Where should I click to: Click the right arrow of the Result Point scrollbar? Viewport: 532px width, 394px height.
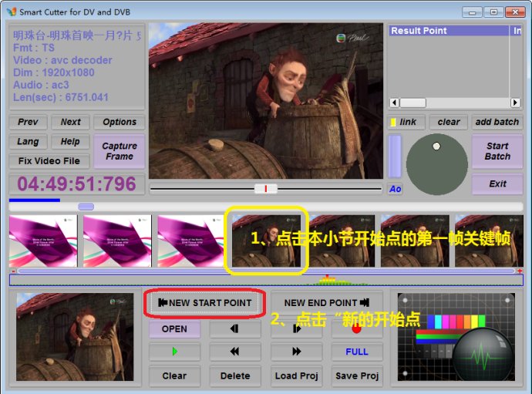515,103
